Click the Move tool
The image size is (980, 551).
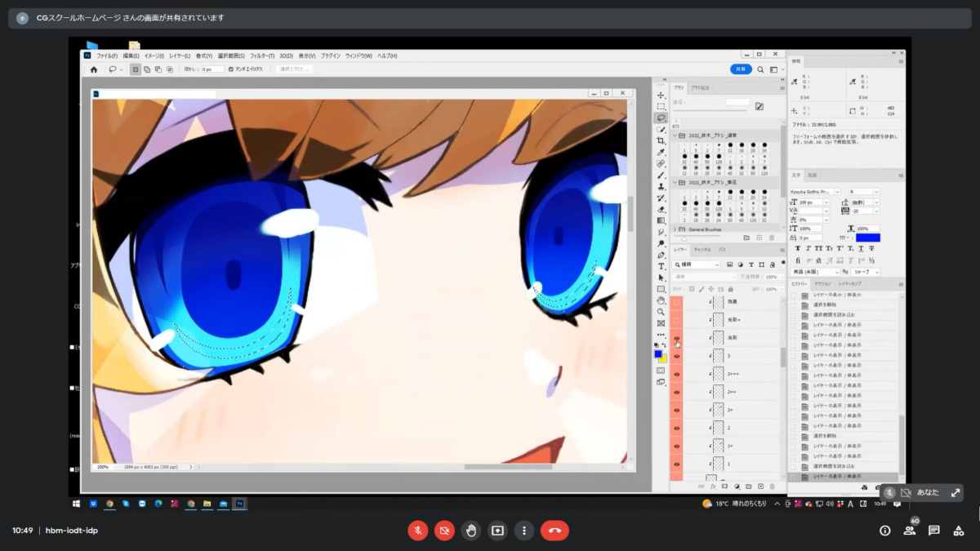tap(661, 95)
